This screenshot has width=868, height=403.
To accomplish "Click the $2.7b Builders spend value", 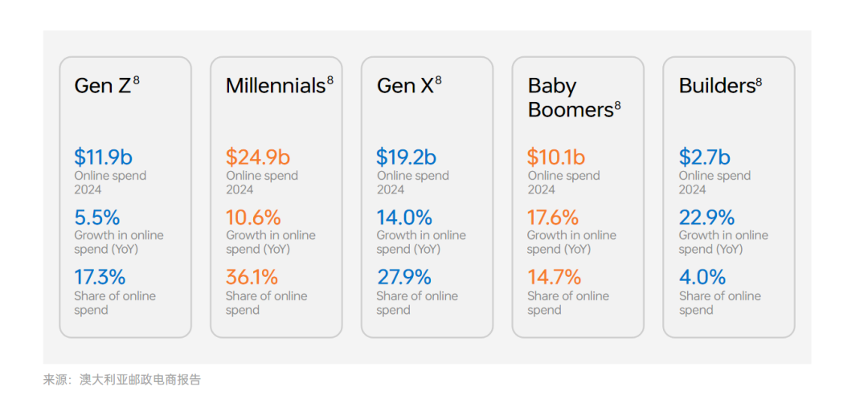I will click(704, 157).
